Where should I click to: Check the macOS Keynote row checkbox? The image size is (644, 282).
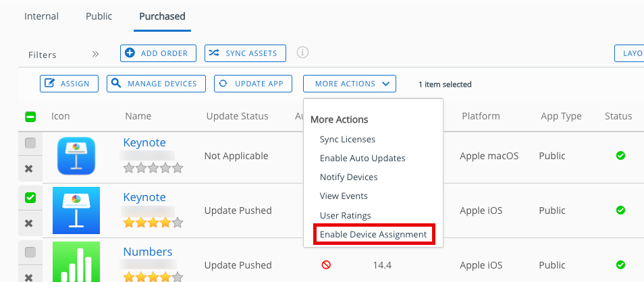tap(30, 143)
